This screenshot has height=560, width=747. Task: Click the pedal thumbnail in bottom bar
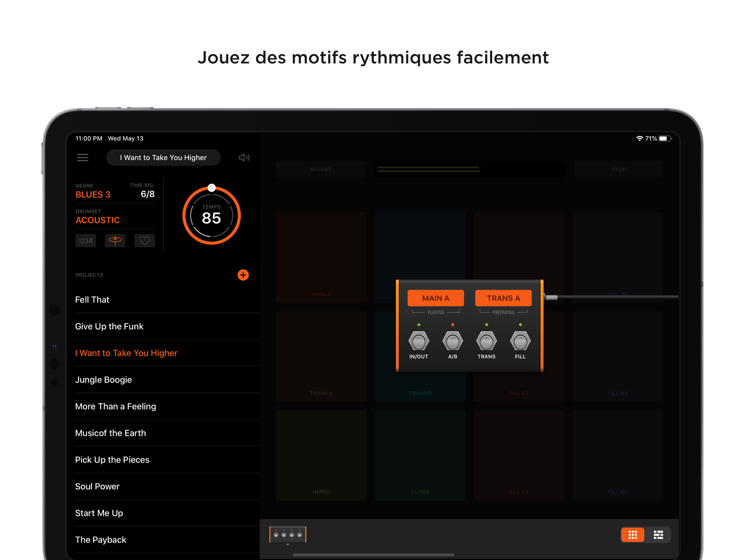pyautogui.click(x=287, y=535)
